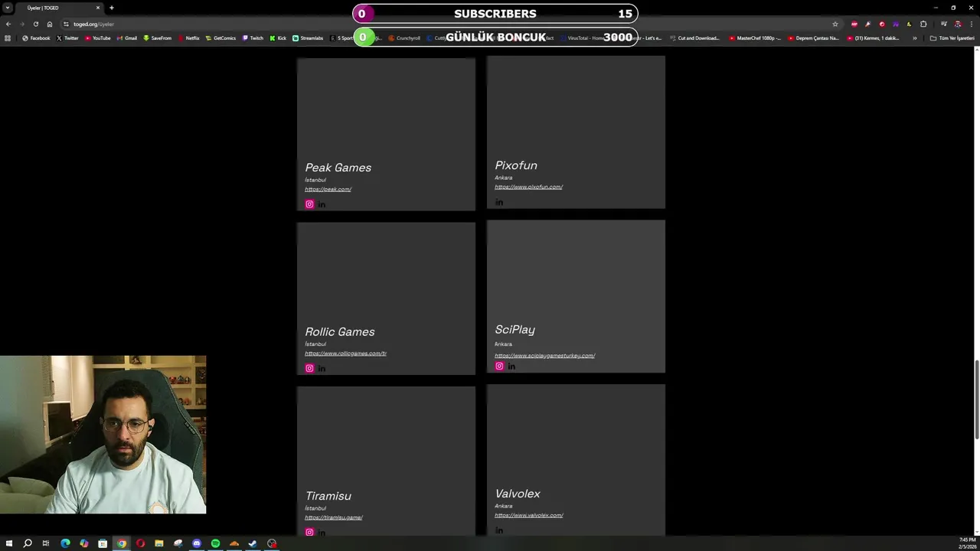Click the Tiramisu card title
The height and width of the screenshot is (551, 980).
(328, 496)
